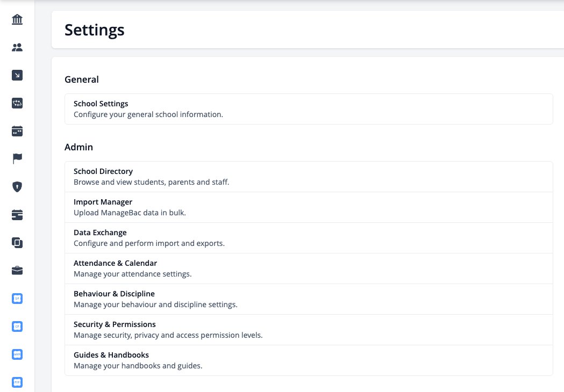The image size is (564, 392).
Task: Click the exchange arrows sidebar icon
Action: coord(17,103)
